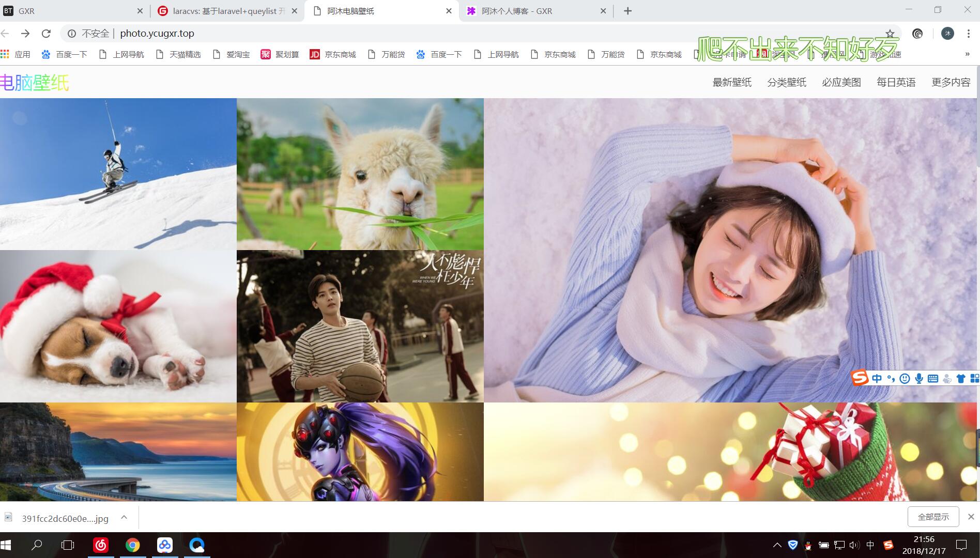Viewport: 980px width, 558px height.
Task: Open the 必应美图 menu item
Action: (x=841, y=82)
